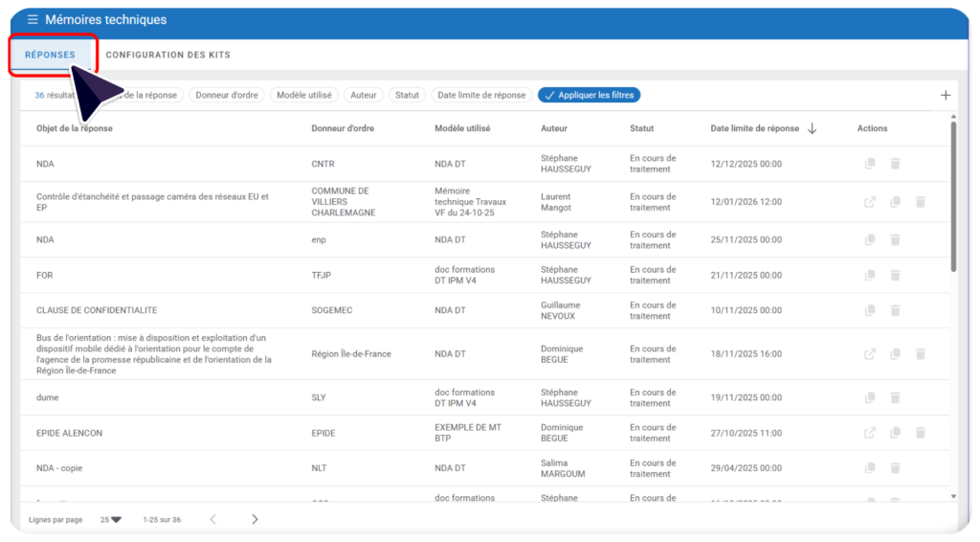This screenshot has width=980, height=542.
Task: Delete the TFJP FOR response row
Action: [x=895, y=275]
